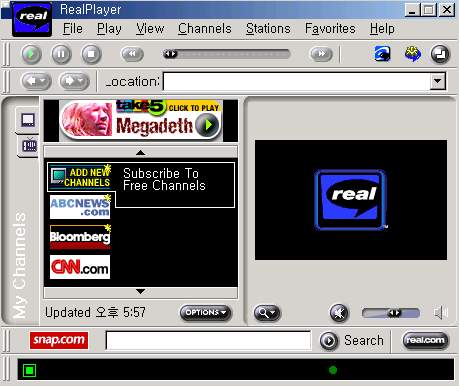This screenshot has height=386, width=459.
Task: Click the Fast Forward button
Action: point(321,54)
